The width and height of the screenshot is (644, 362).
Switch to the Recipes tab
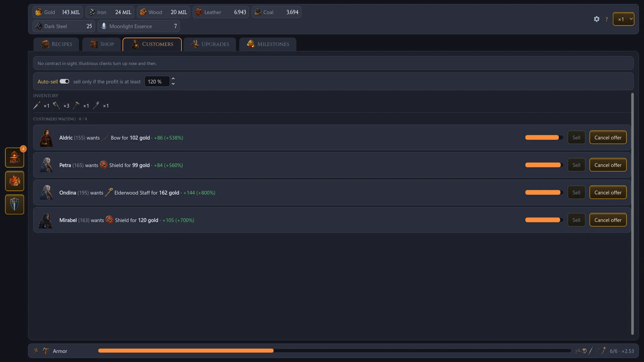point(56,44)
